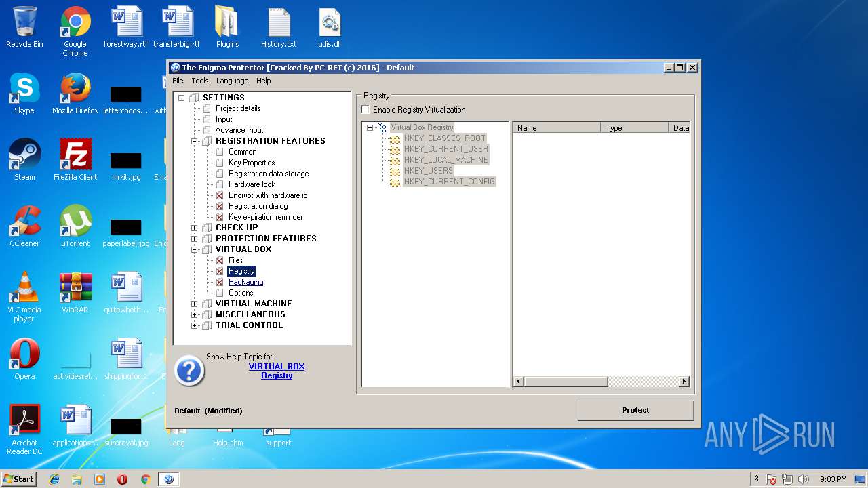The width and height of the screenshot is (868, 488).
Task: Select Packaging tree item
Action: click(245, 282)
